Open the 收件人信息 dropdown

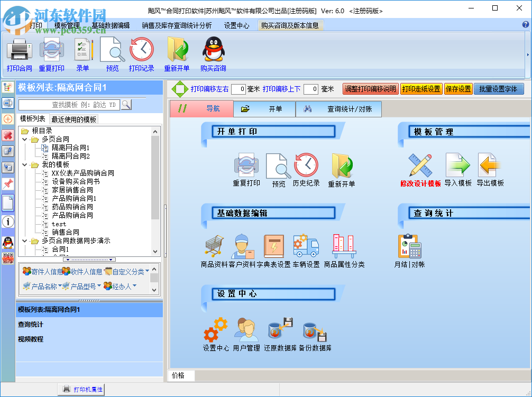pos(82,271)
